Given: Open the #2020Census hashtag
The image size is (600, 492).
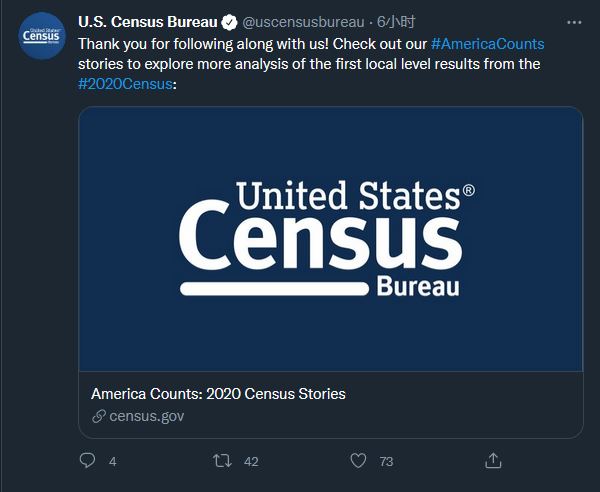Looking at the screenshot, I should tap(126, 84).
